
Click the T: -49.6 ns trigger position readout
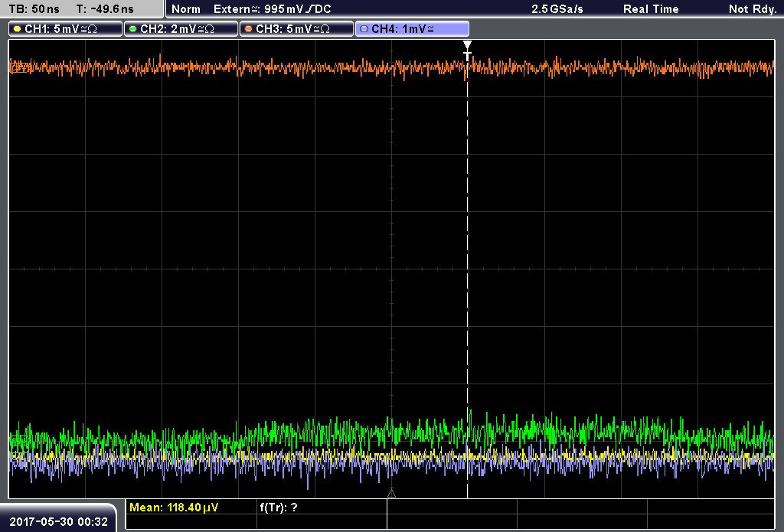(105, 9)
